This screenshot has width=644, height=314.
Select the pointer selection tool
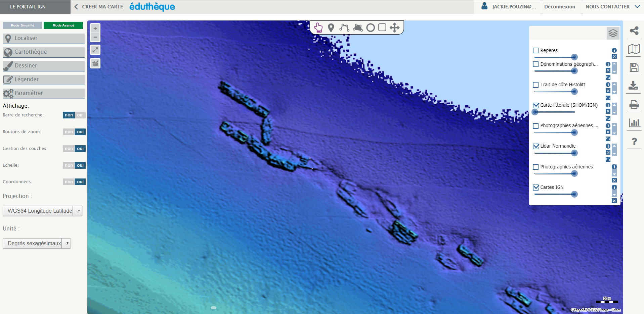pyautogui.click(x=318, y=28)
